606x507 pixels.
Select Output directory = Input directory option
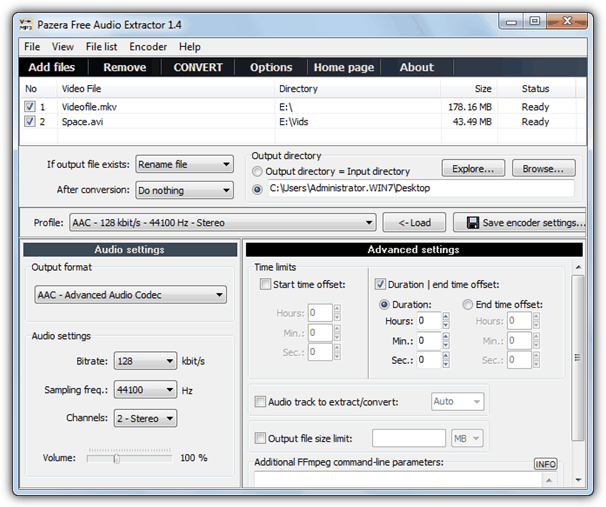(x=257, y=171)
